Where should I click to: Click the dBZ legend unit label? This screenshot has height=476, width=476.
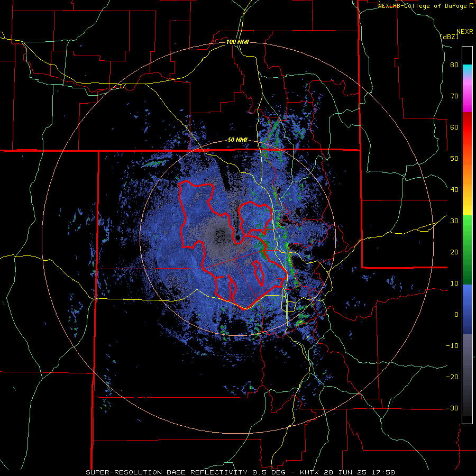point(449,37)
